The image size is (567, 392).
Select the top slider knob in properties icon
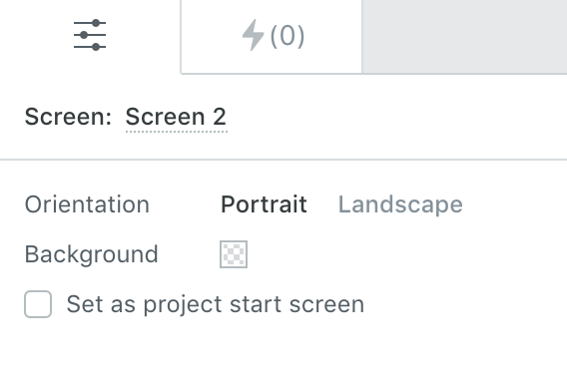pyautogui.click(x=96, y=23)
